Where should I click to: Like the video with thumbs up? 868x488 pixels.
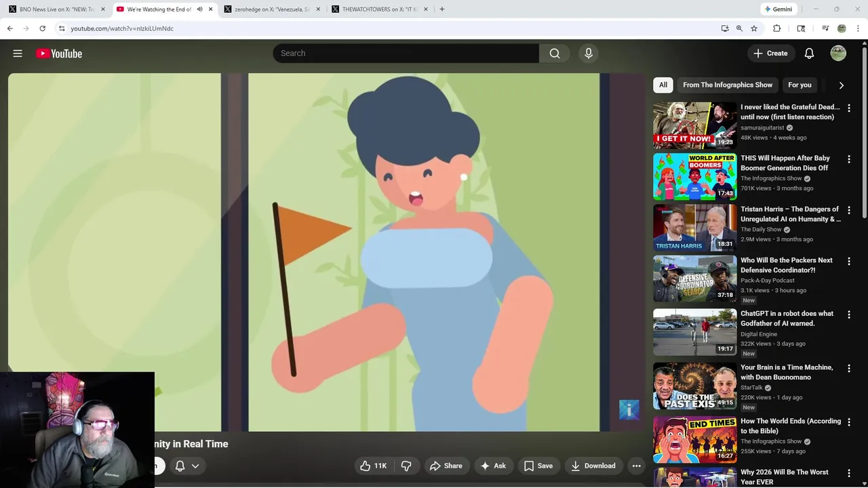tap(373, 466)
